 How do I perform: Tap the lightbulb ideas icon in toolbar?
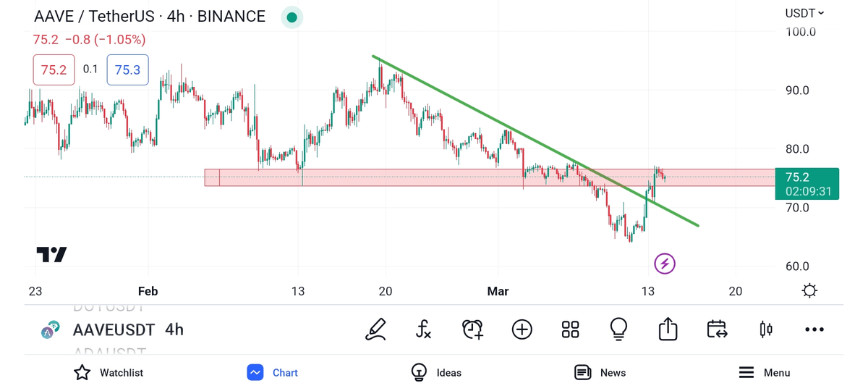618,329
